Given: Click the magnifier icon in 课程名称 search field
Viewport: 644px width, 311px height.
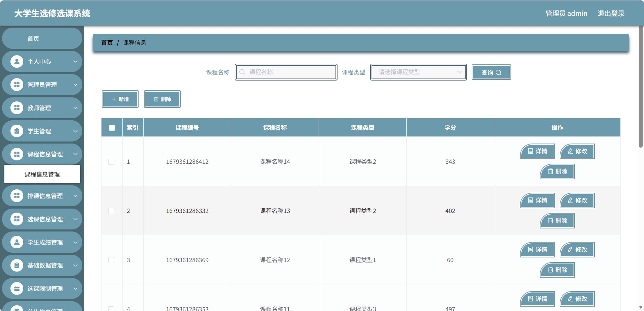Looking at the screenshot, I should pyautogui.click(x=242, y=72).
